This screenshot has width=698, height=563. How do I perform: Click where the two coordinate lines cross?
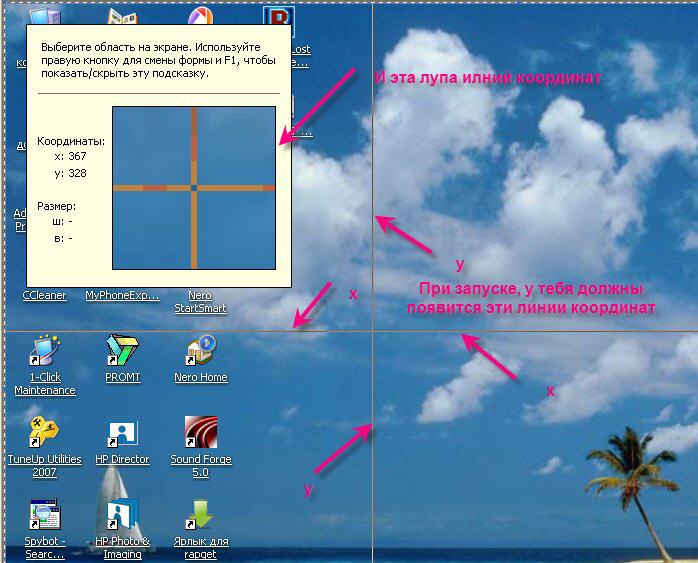coord(372,331)
